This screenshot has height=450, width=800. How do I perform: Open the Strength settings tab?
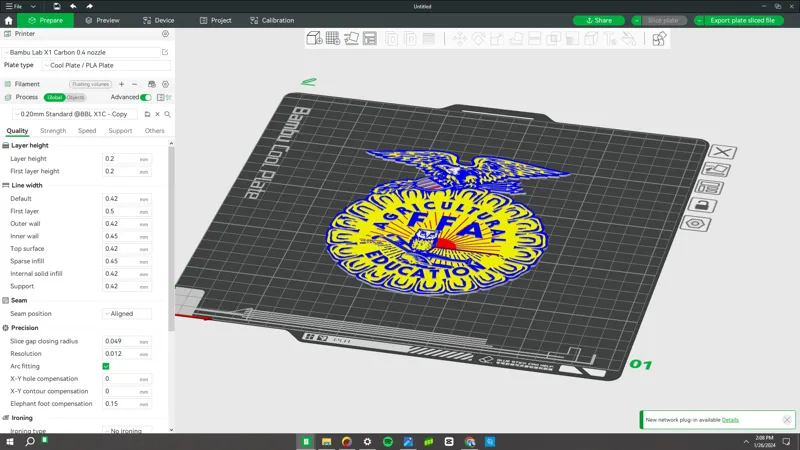click(x=53, y=131)
